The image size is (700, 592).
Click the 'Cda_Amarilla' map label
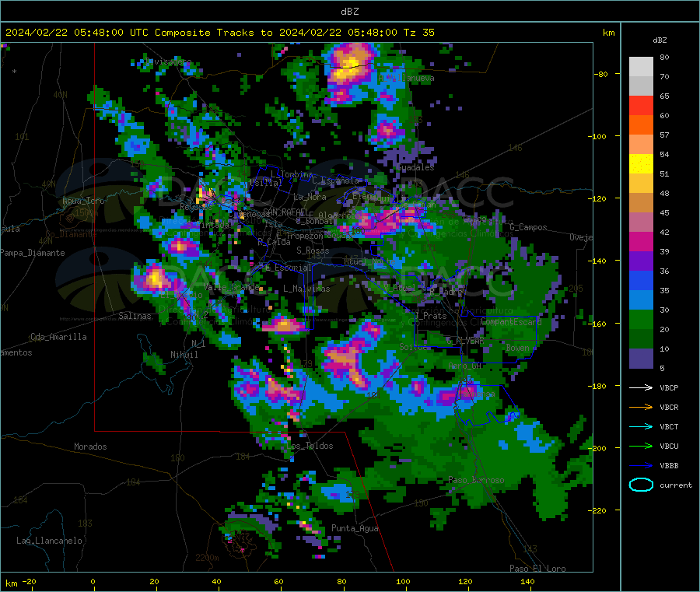(x=58, y=337)
